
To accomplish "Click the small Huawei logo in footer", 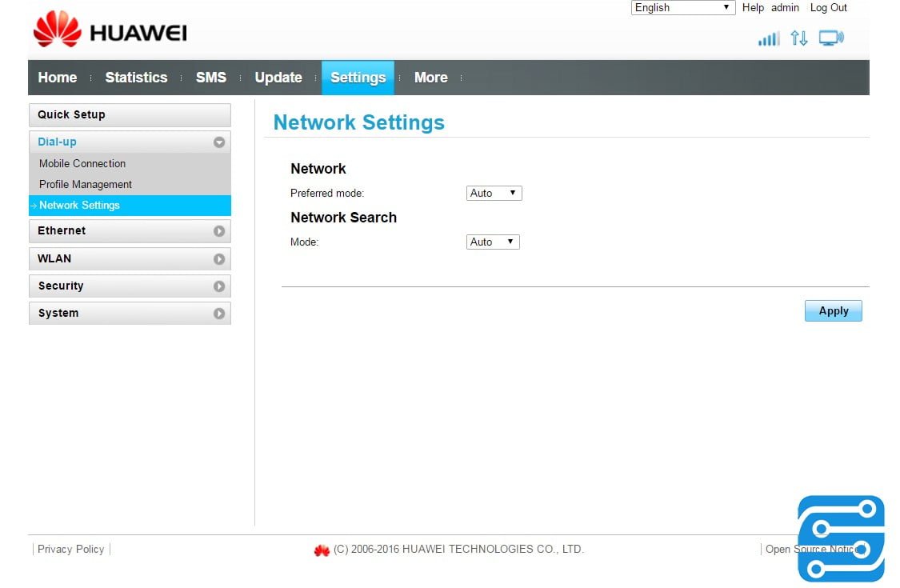I will [x=322, y=550].
